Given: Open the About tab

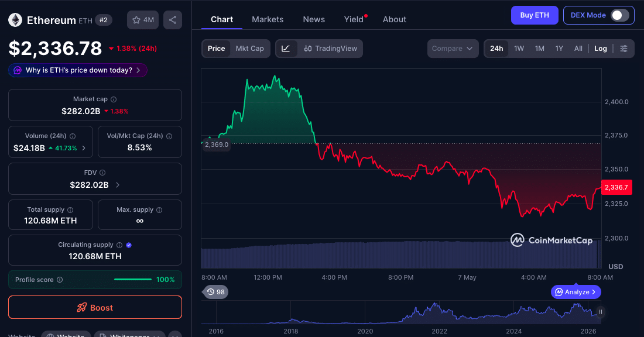Looking at the screenshot, I should (x=394, y=19).
